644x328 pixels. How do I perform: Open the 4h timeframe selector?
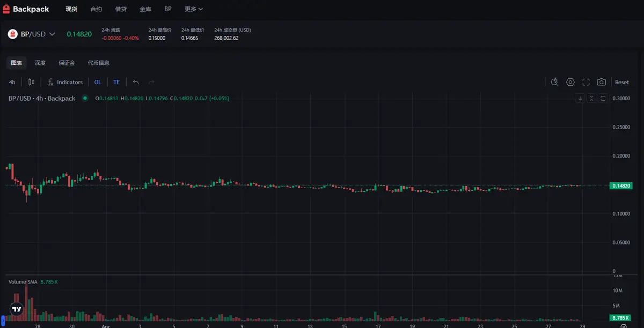coord(12,82)
